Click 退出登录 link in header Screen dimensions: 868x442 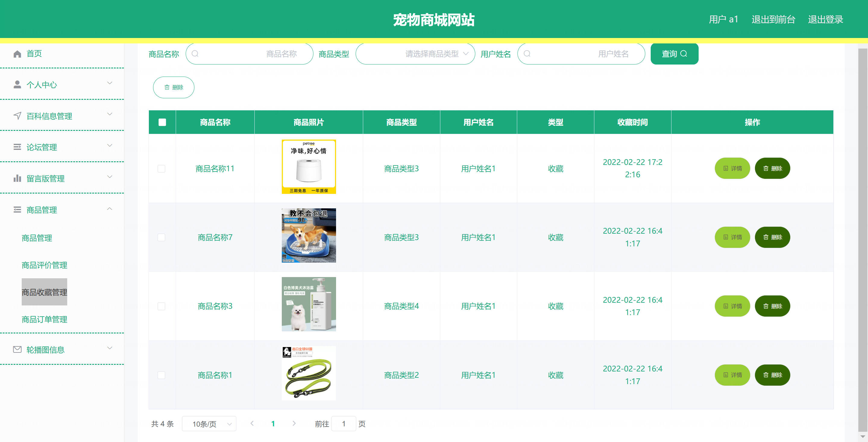click(825, 20)
